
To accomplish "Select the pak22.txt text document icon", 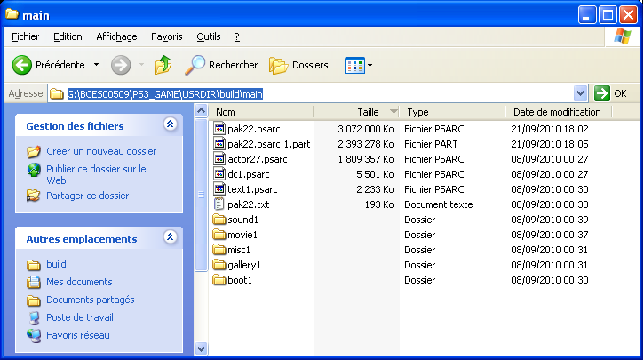I will click(220, 204).
